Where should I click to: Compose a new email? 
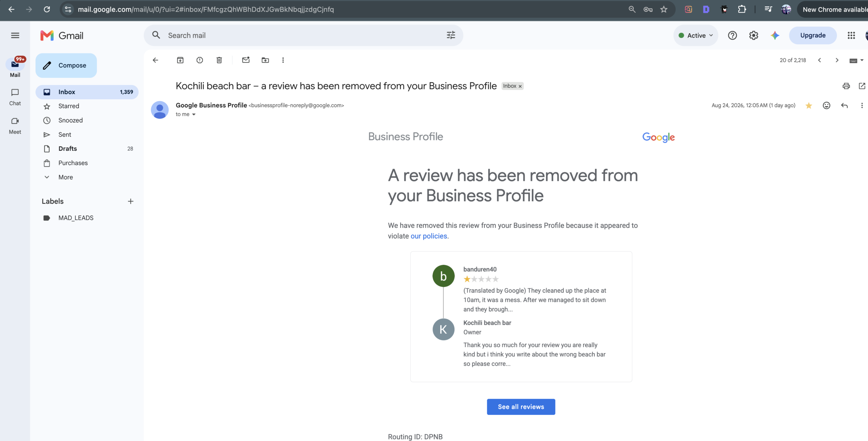click(x=66, y=65)
